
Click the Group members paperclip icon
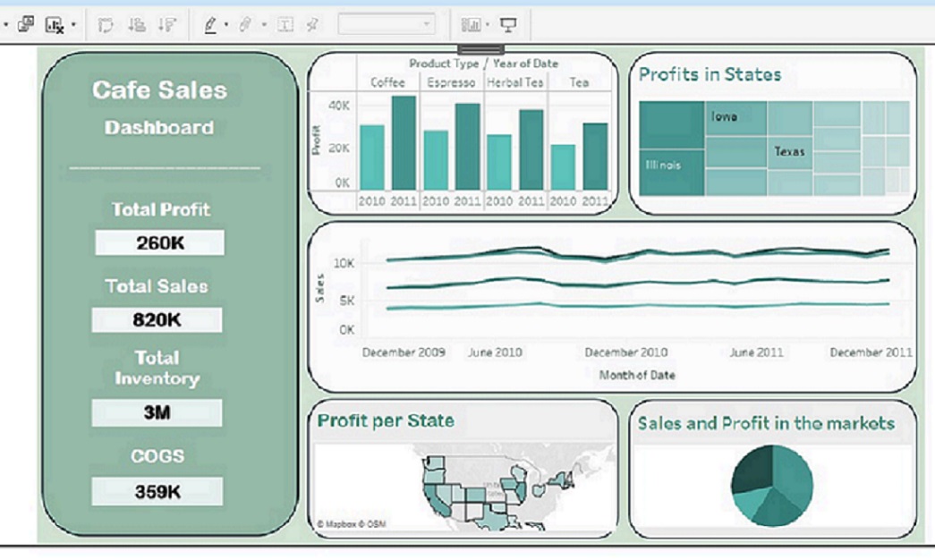pyautogui.click(x=245, y=25)
